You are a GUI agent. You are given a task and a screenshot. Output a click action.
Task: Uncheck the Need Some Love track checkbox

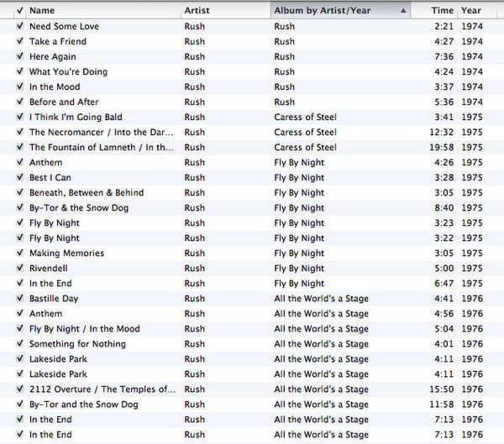tap(20, 26)
